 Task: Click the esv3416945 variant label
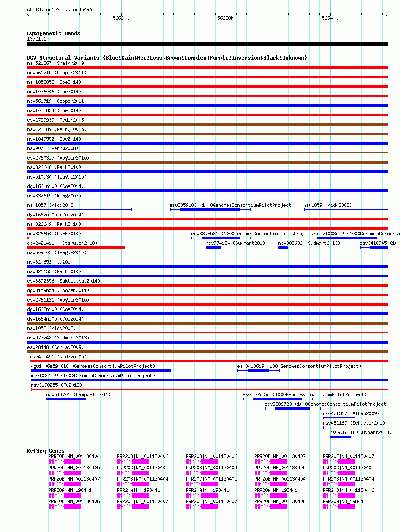pyautogui.click(x=380, y=243)
